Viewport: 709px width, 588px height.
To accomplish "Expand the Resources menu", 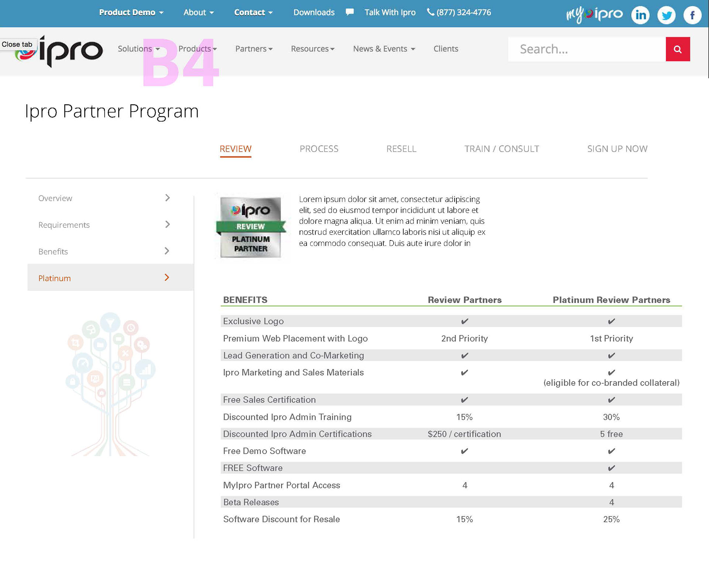I will (x=313, y=49).
